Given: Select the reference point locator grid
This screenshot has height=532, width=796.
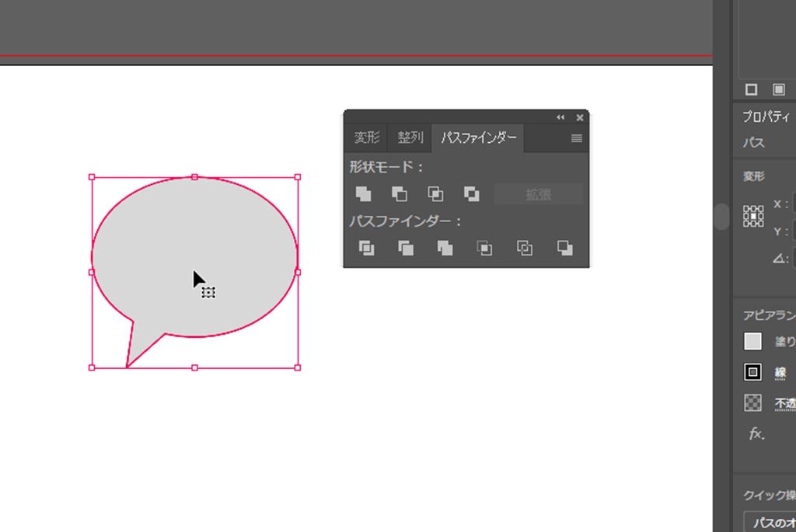Looking at the screenshot, I should (x=753, y=216).
